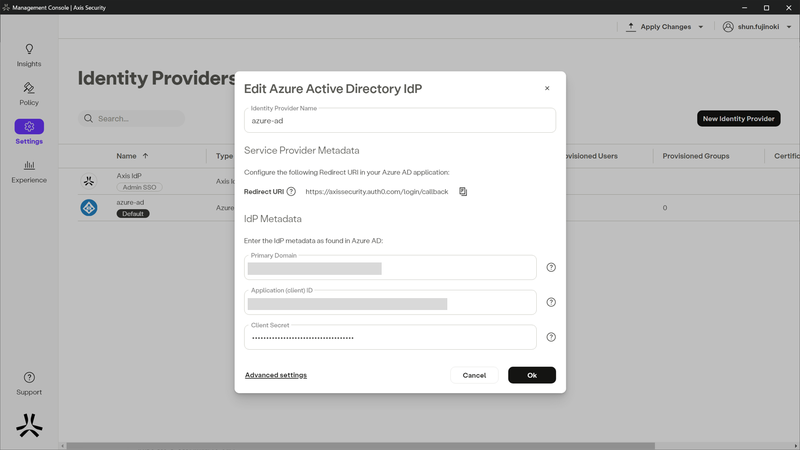The height and width of the screenshot is (450, 800).
Task: Click the azure-ad provider row icon
Action: 89,208
